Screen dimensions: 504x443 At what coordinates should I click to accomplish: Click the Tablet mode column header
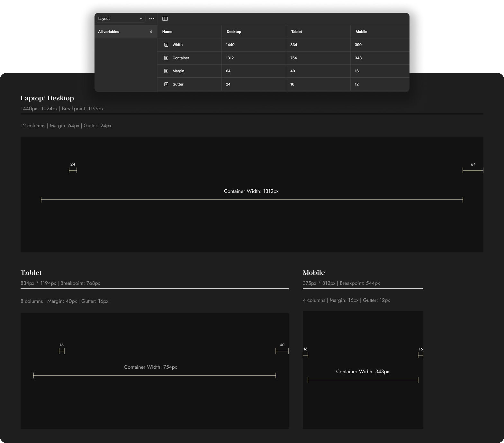click(296, 32)
